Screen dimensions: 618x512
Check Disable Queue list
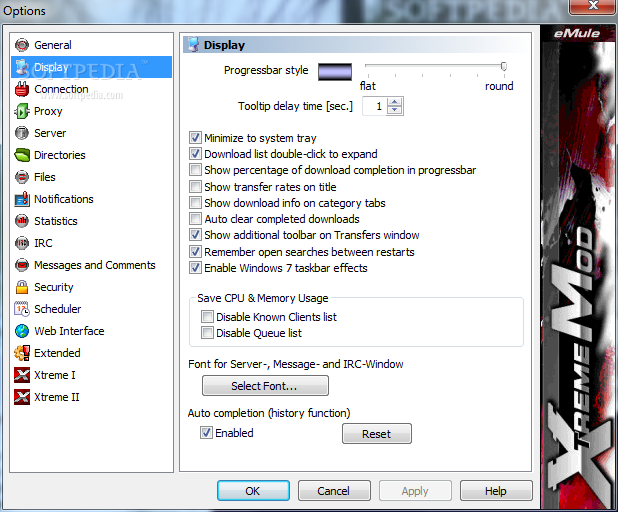point(207,333)
